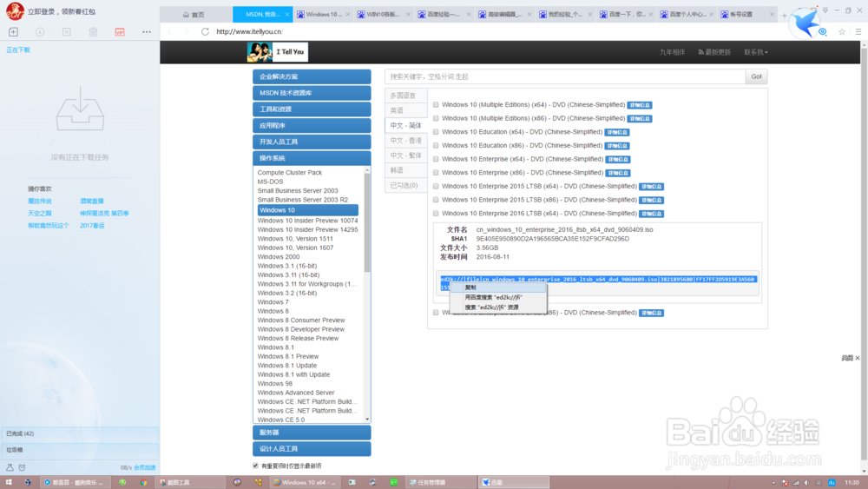Check Windows 10 (Multiple Editions) (x86) checkbox
The height and width of the screenshot is (489, 868).
coord(436,118)
